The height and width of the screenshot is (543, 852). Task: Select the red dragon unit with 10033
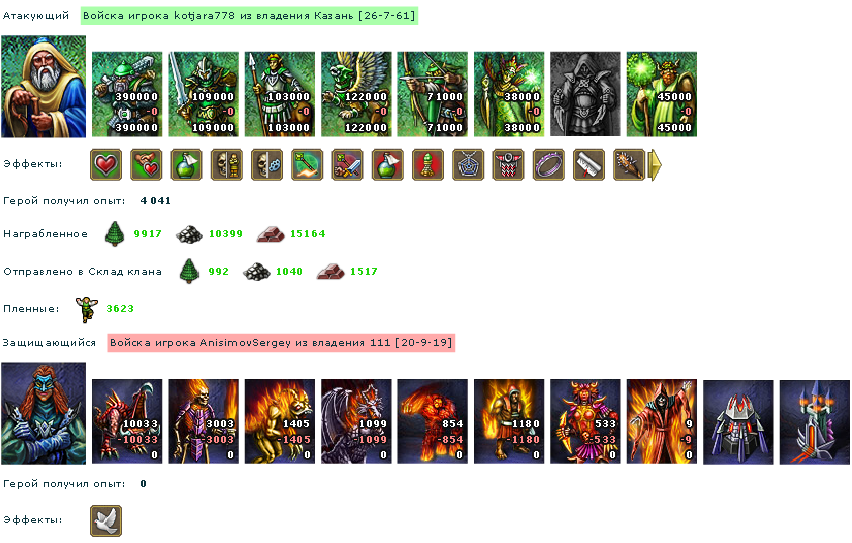[x=127, y=421]
